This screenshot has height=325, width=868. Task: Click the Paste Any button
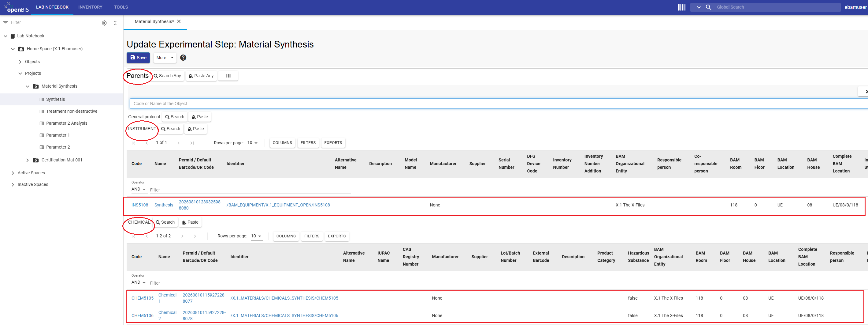click(x=202, y=76)
